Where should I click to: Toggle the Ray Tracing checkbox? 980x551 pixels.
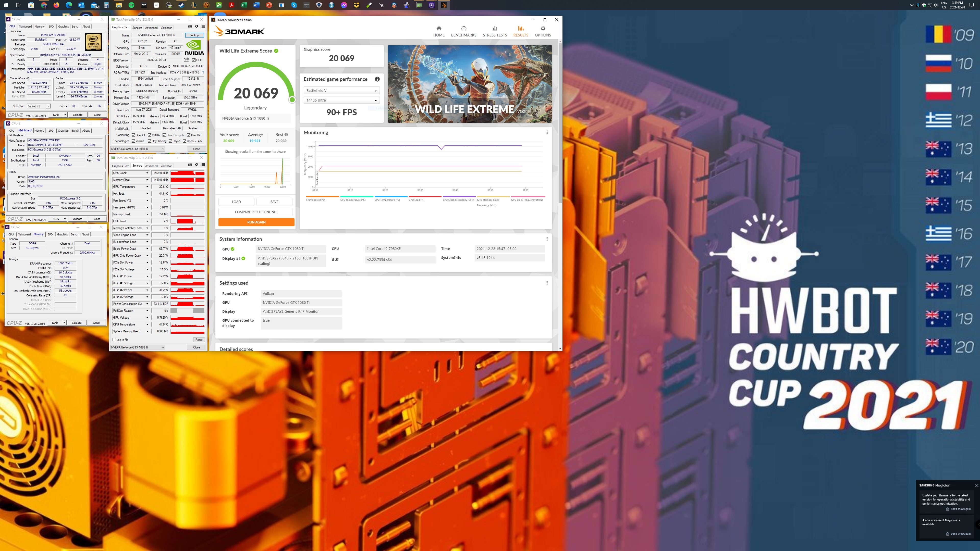pos(150,141)
